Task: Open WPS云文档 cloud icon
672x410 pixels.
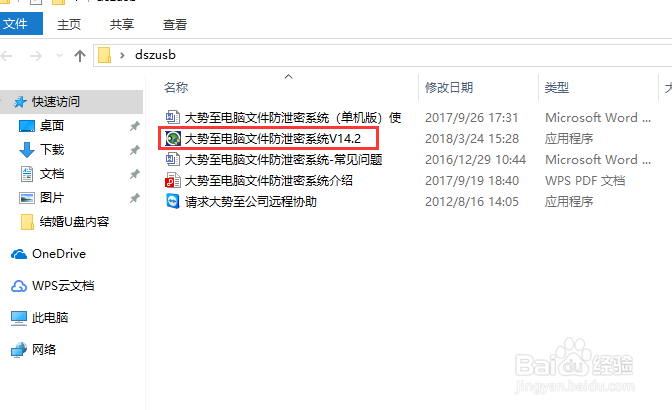Action: [19, 286]
